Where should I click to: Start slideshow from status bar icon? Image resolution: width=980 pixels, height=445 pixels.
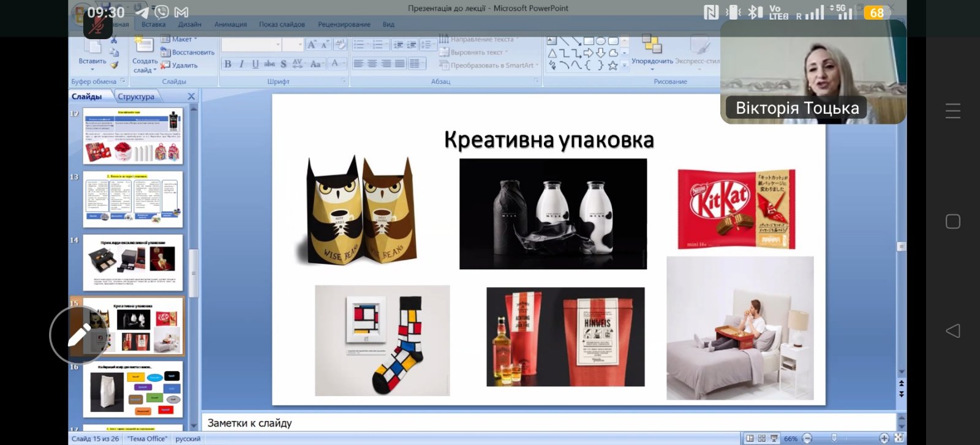coord(774,438)
